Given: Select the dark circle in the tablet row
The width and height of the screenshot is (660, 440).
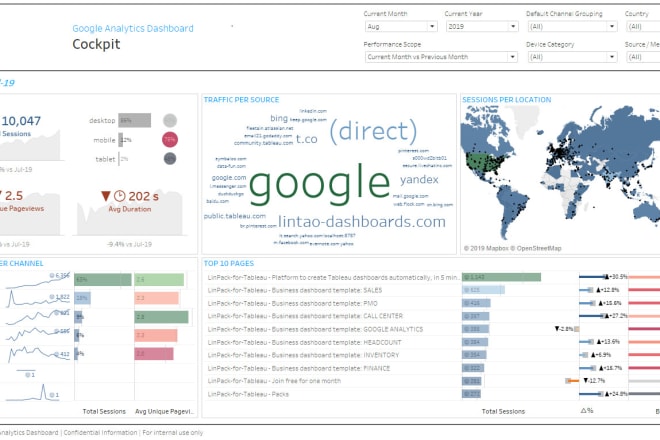Looking at the screenshot, I should point(170,159).
